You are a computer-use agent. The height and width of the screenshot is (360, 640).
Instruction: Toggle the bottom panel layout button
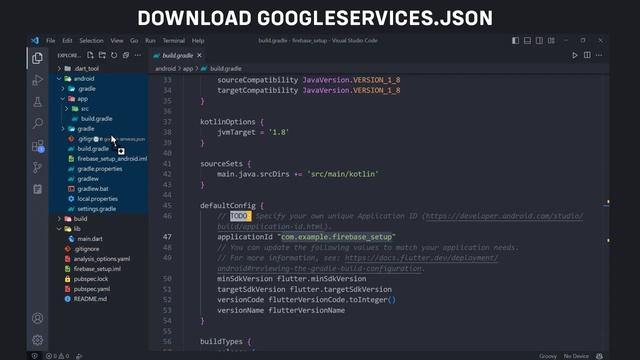pyautogui.click(x=527, y=40)
